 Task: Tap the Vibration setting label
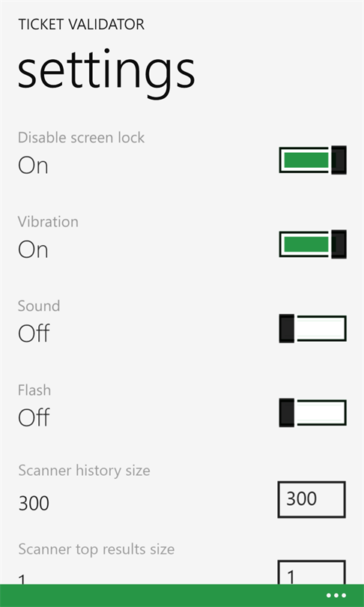(48, 222)
